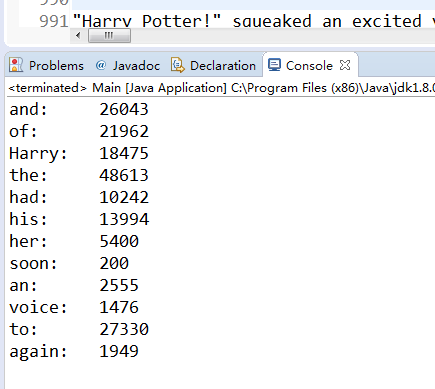
Task: Click the "again: 1949" last output line
Action: pos(74,352)
